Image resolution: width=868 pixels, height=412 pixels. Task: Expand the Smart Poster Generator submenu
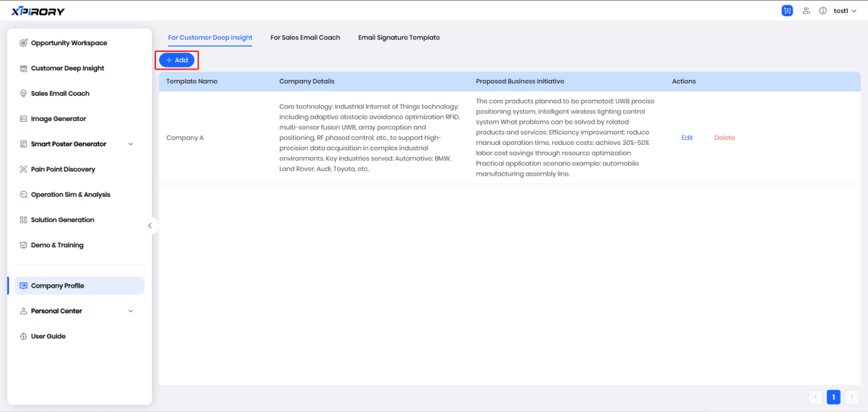pos(131,144)
